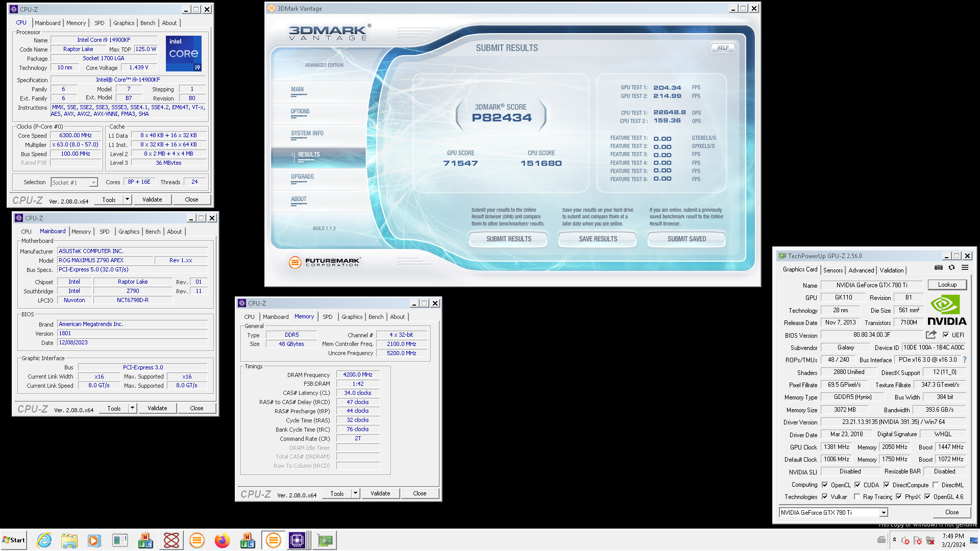Take a GPU-Z screenshot with camera icon

tap(938, 267)
